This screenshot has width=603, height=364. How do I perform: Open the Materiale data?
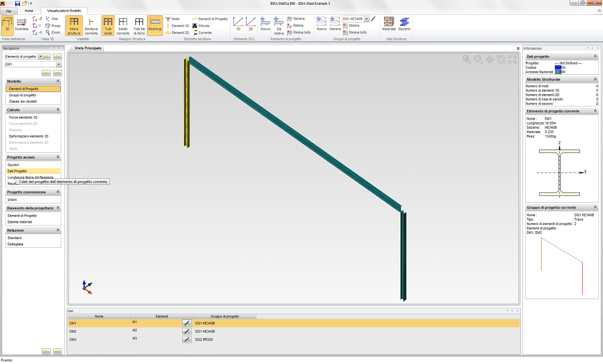click(389, 24)
